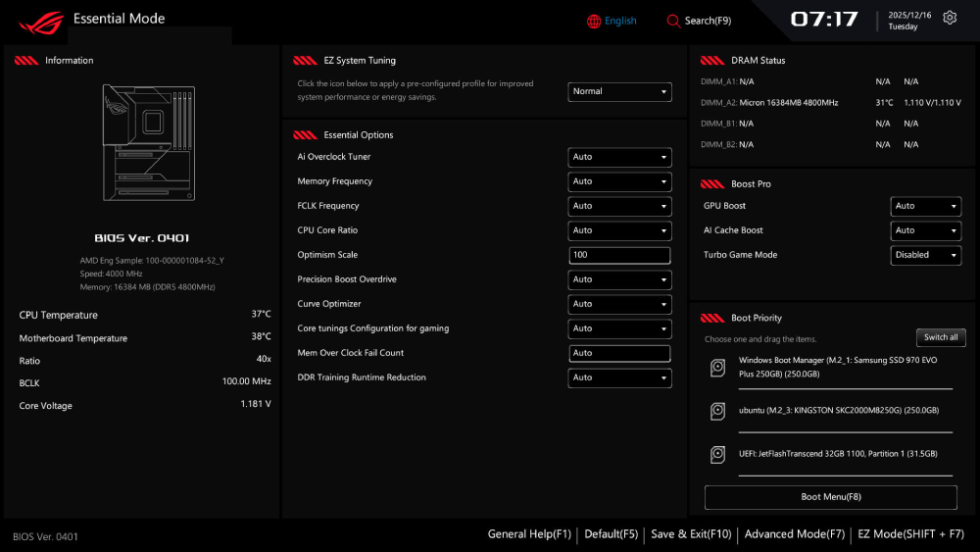Click the ROG logo in header
Screen dimensions: 980x552
point(39,20)
